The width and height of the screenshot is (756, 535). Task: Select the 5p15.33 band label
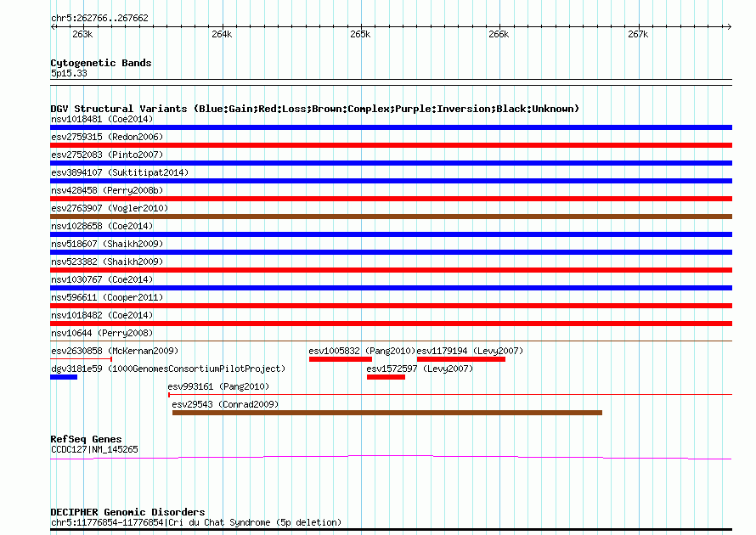point(69,74)
